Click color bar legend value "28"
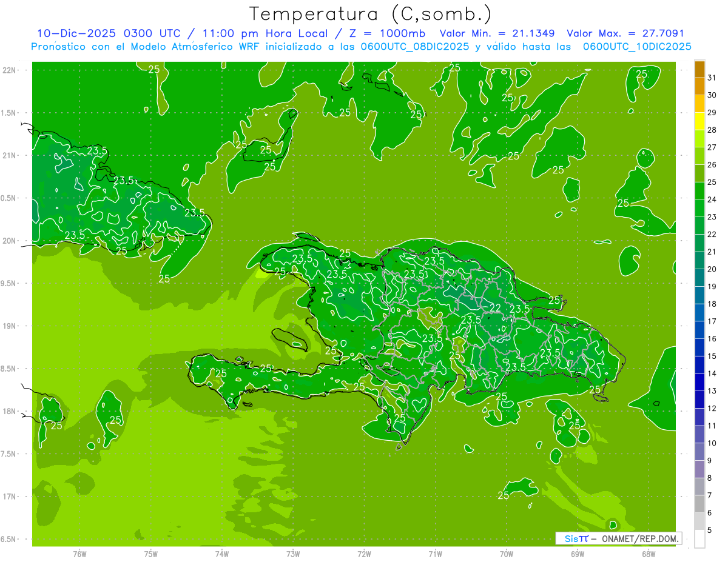 click(x=712, y=130)
